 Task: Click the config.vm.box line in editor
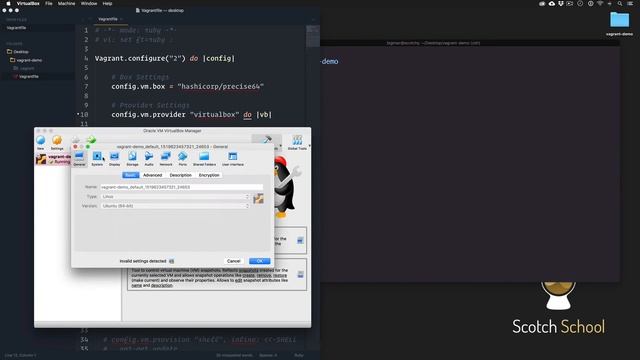[187, 87]
